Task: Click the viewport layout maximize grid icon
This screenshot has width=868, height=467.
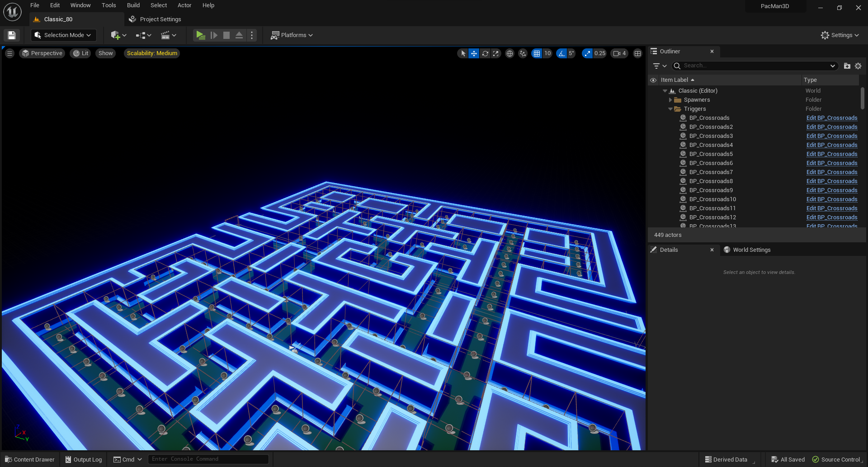Action: (x=637, y=53)
